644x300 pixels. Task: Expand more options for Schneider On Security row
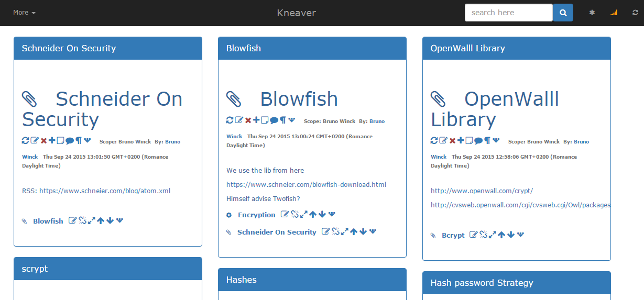click(x=373, y=231)
